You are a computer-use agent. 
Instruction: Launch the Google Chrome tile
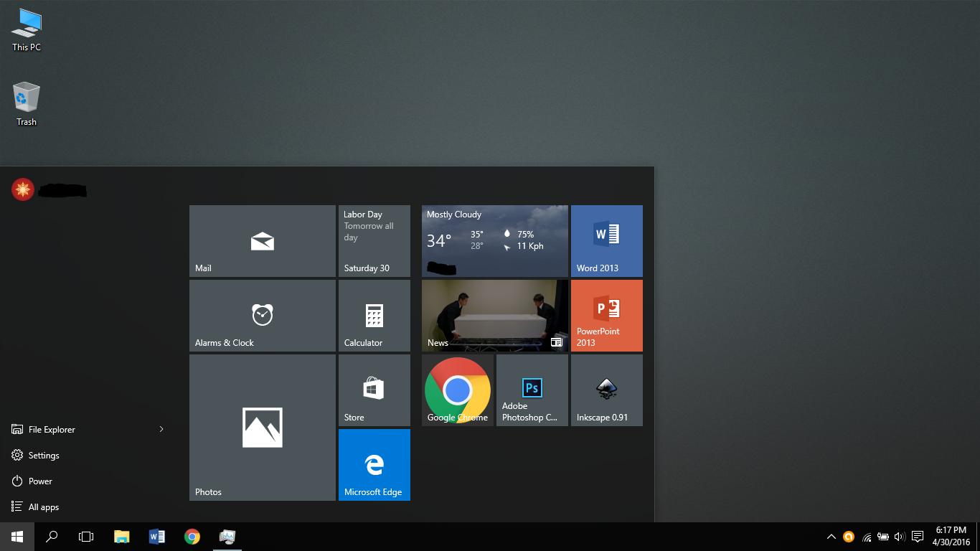458,390
